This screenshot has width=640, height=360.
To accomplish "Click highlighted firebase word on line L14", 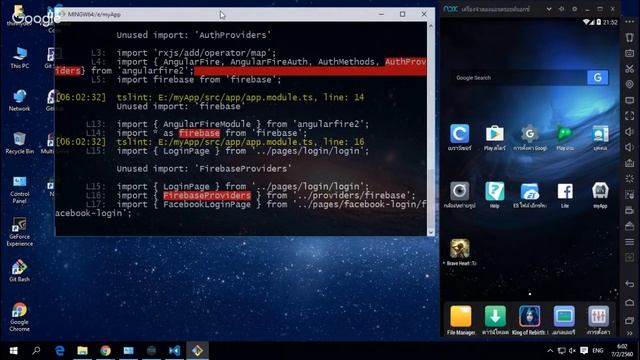I will coord(199,133).
